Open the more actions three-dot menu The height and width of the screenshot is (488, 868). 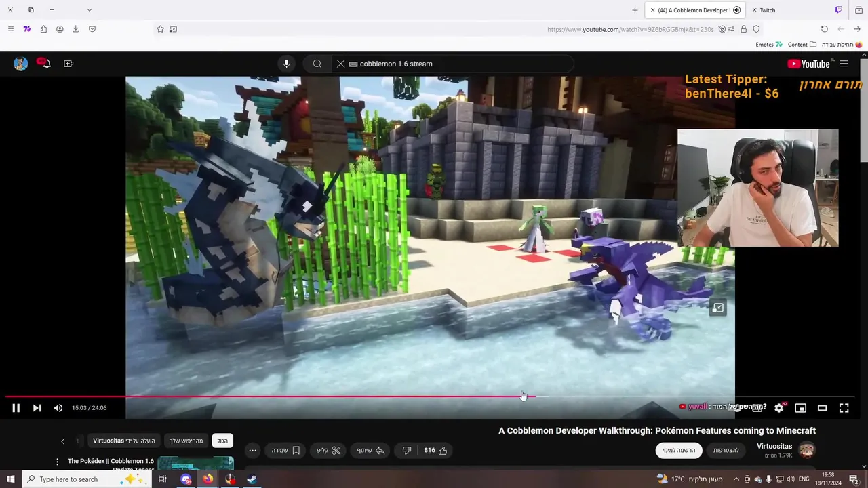pyautogui.click(x=252, y=450)
